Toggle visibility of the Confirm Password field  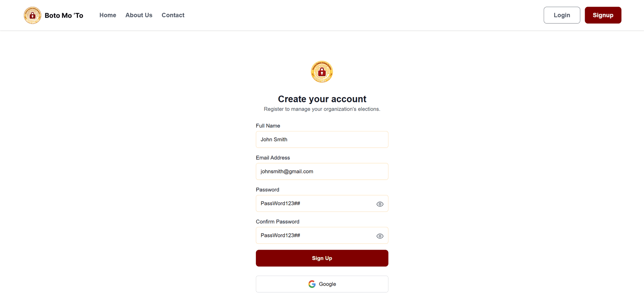(380, 236)
